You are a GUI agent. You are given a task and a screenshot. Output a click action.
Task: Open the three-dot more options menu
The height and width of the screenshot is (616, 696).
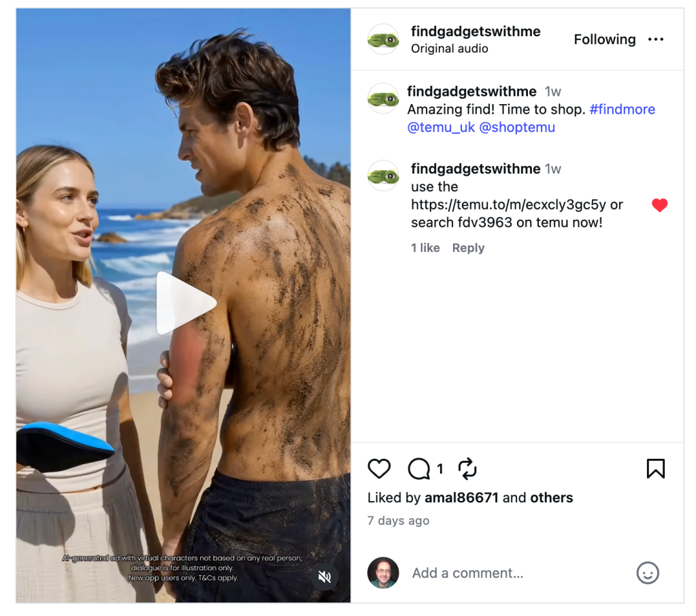click(x=656, y=39)
